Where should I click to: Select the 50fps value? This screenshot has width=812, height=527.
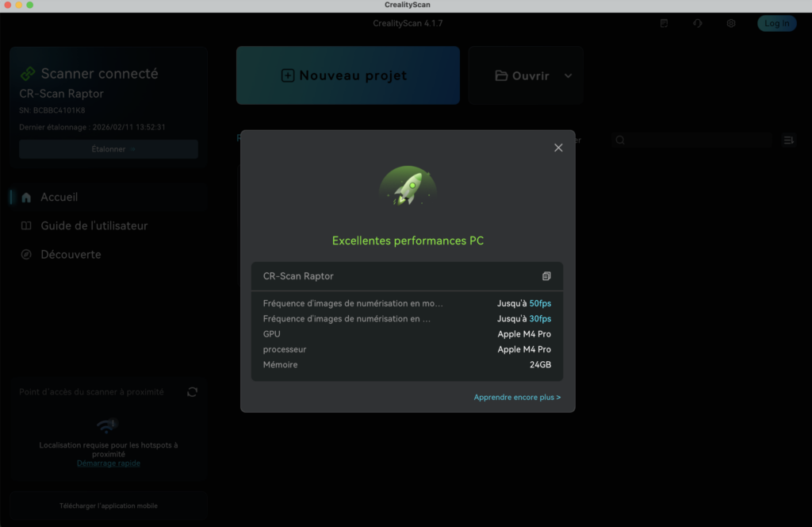click(x=540, y=304)
